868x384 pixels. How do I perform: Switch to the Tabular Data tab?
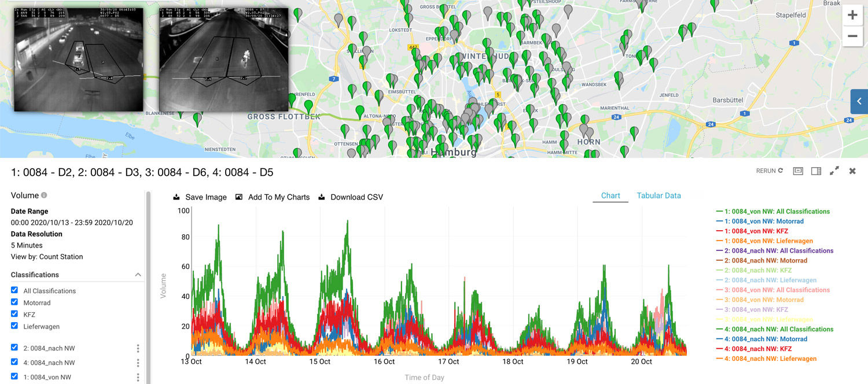pyautogui.click(x=659, y=195)
